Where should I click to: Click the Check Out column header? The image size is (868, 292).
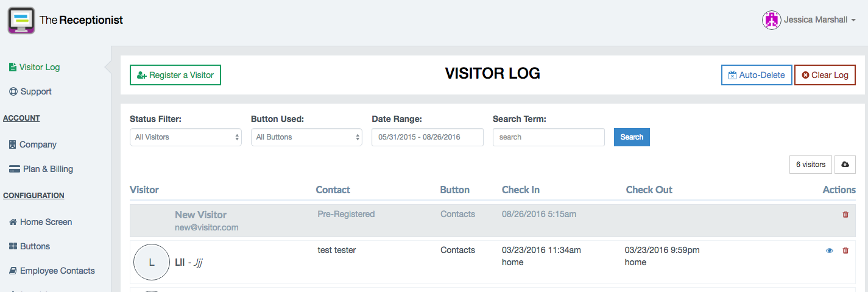[649, 190]
